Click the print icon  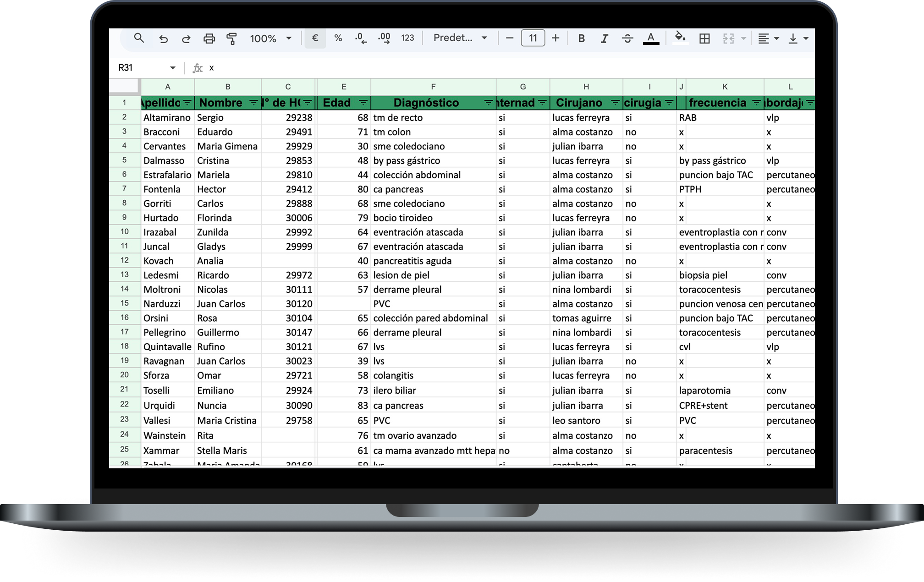209,38
